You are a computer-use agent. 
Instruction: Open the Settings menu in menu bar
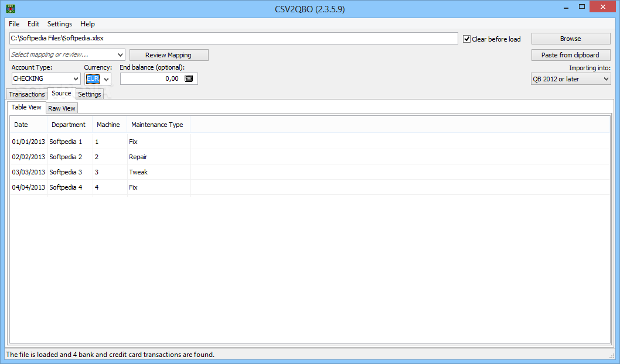coord(60,24)
